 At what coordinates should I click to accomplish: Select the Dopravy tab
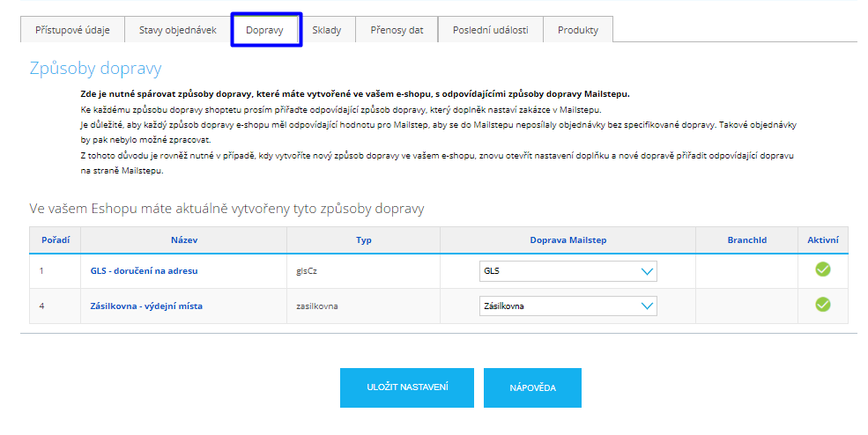click(x=265, y=30)
